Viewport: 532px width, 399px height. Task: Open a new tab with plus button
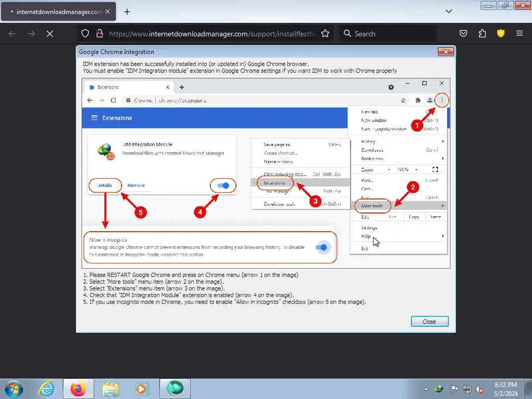pyautogui.click(x=127, y=12)
